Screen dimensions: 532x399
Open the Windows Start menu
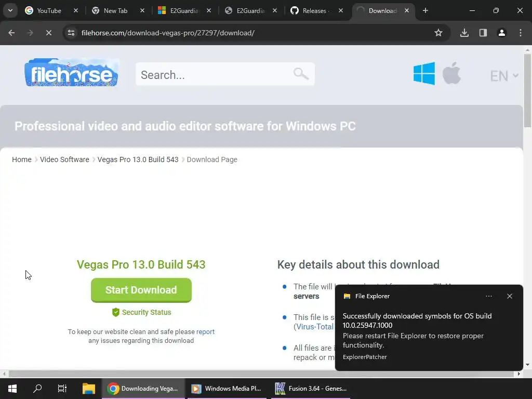[12, 389]
